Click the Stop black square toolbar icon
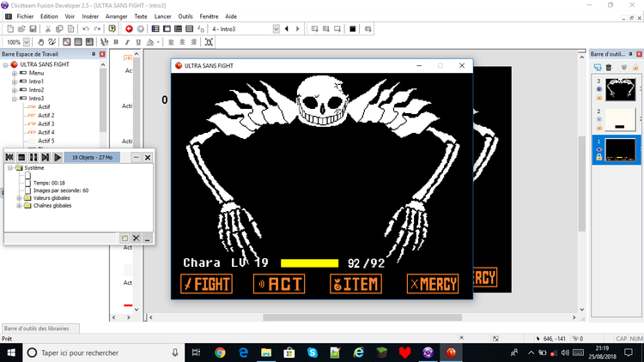 (x=352, y=28)
